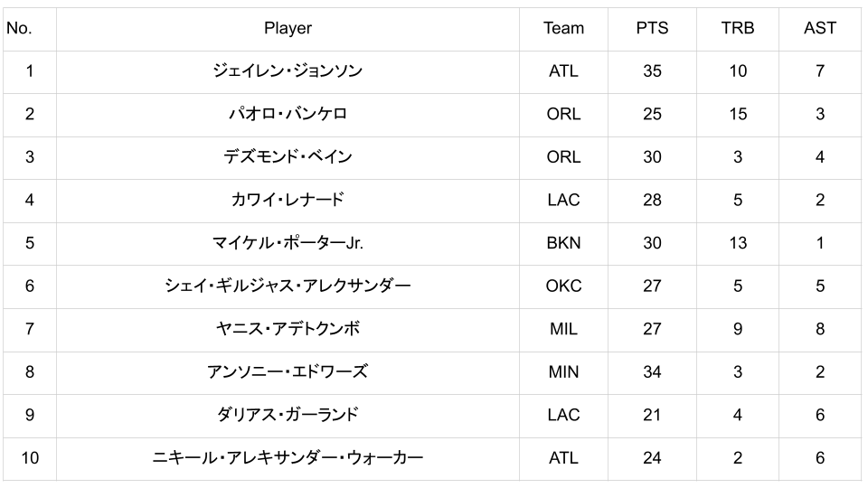Click the 35 points cell
Image resolution: width=868 pixels, height=488 pixels.
[652, 70]
